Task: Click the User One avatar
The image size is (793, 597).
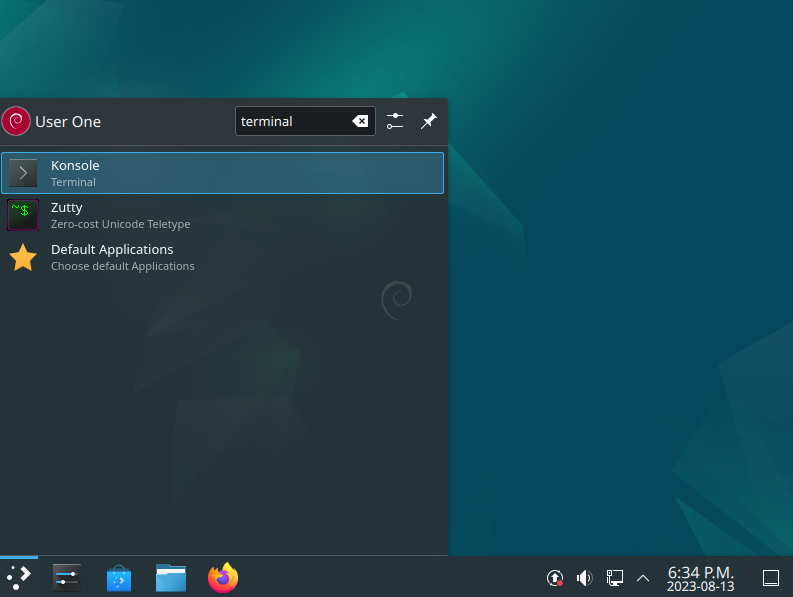Action: (x=16, y=121)
